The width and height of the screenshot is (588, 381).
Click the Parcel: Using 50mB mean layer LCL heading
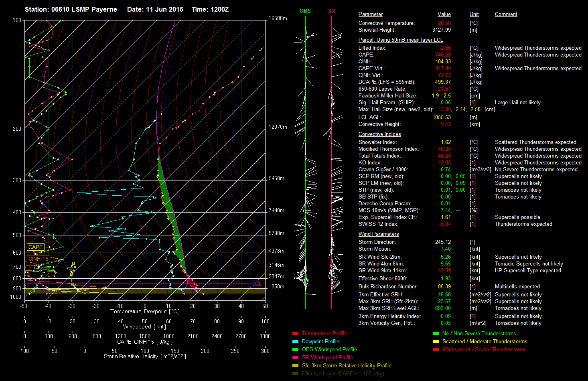click(x=400, y=40)
